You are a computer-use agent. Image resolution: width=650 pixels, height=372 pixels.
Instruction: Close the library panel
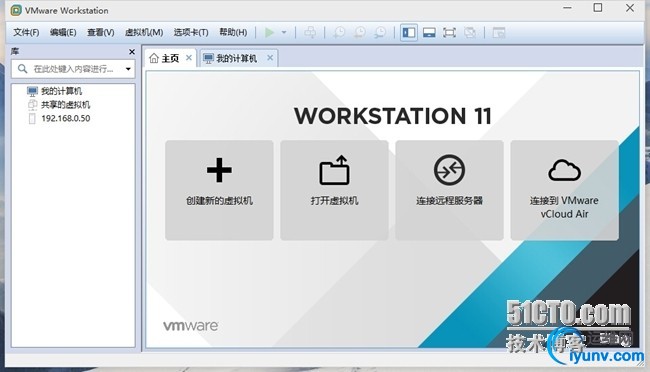pos(132,52)
